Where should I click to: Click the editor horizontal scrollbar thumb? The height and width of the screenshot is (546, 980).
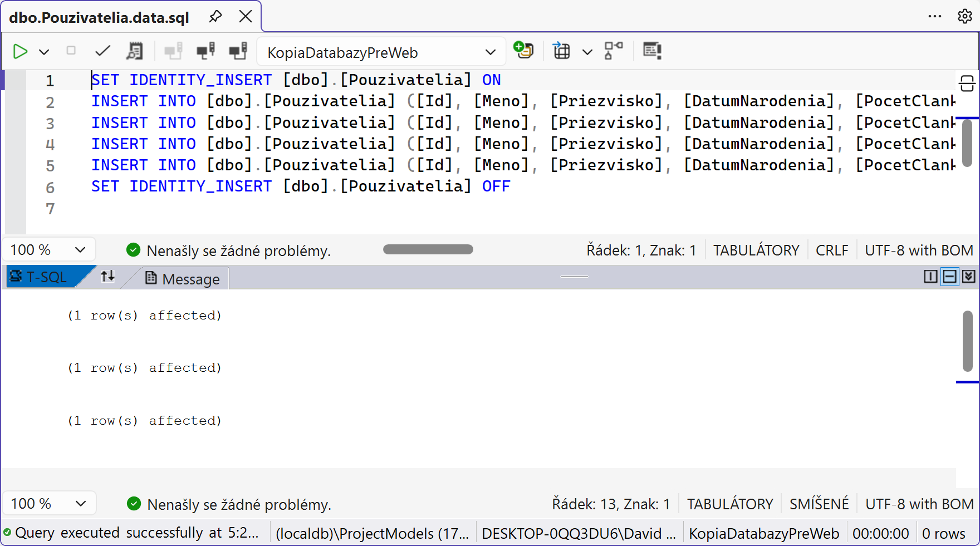(x=428, y=249)
